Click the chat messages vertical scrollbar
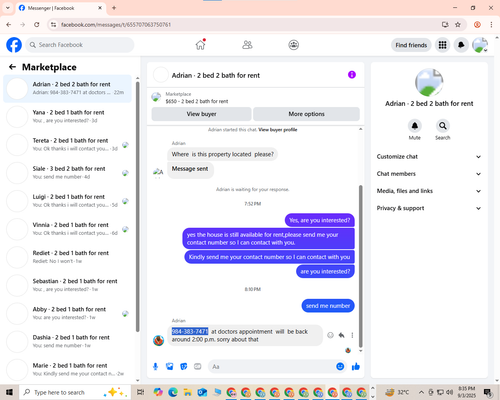 [360, 266]
